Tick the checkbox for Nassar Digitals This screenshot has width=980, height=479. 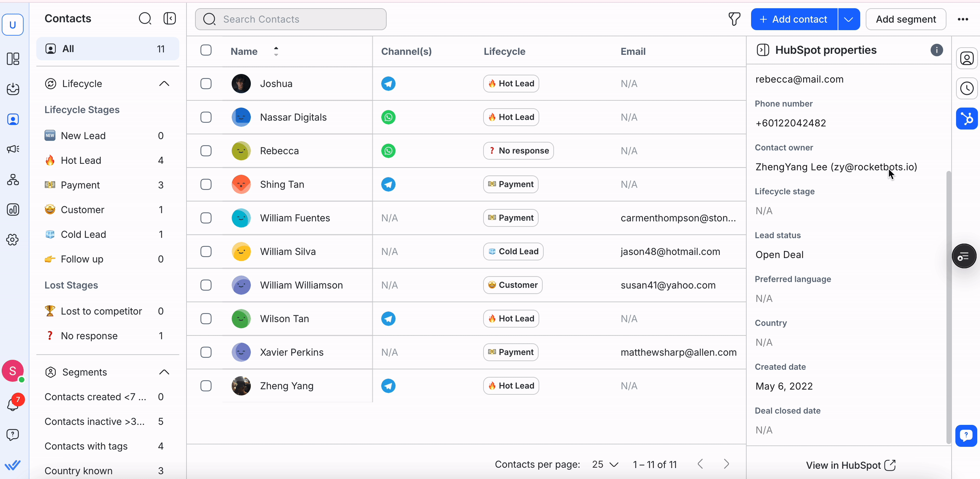(206, 117)
